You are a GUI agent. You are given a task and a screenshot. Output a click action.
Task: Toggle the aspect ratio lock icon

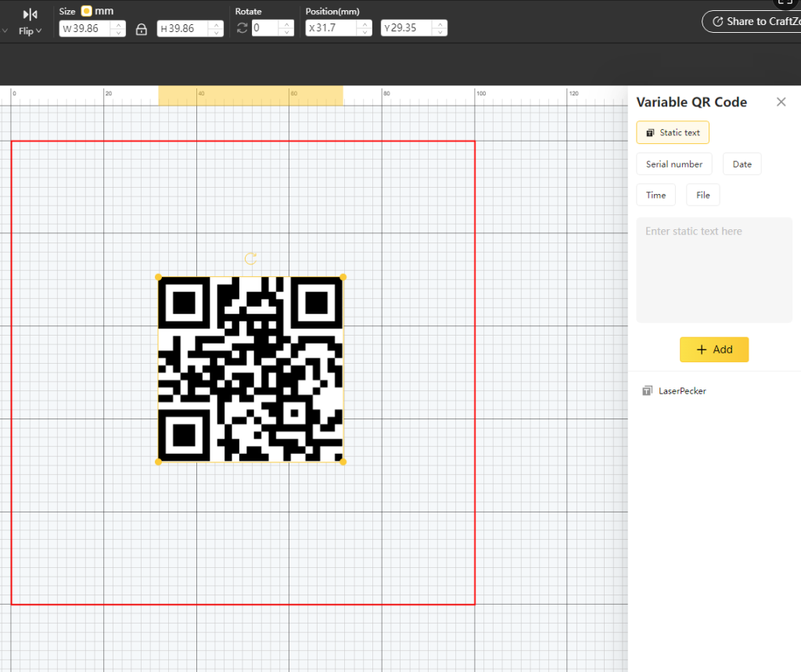click(142, 29)
